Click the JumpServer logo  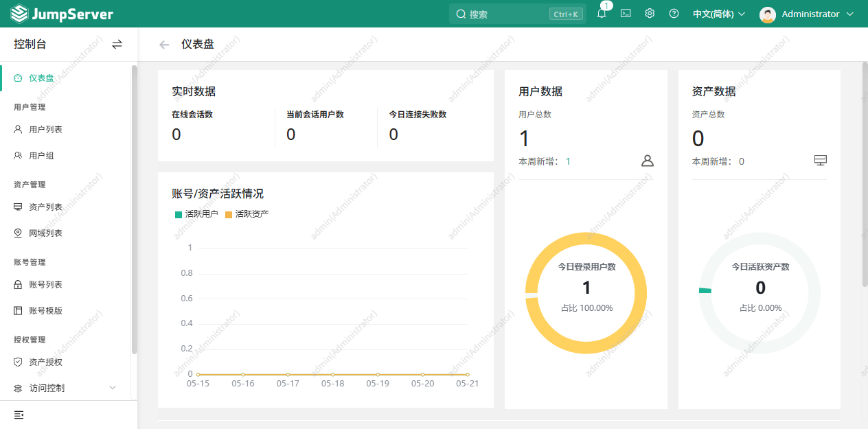(x=62, y=14)
